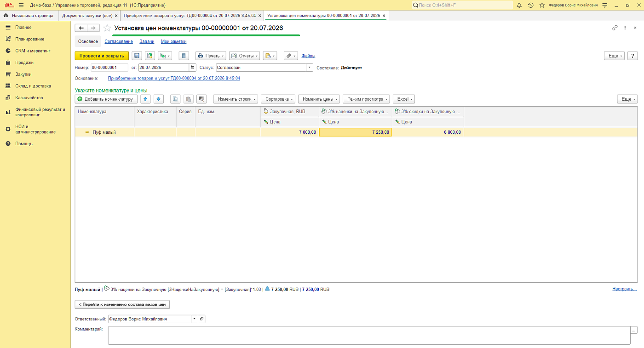Open the Ответственный dropdown arrow
This screenshot has height=348, width=644.
tap(194, 319)
